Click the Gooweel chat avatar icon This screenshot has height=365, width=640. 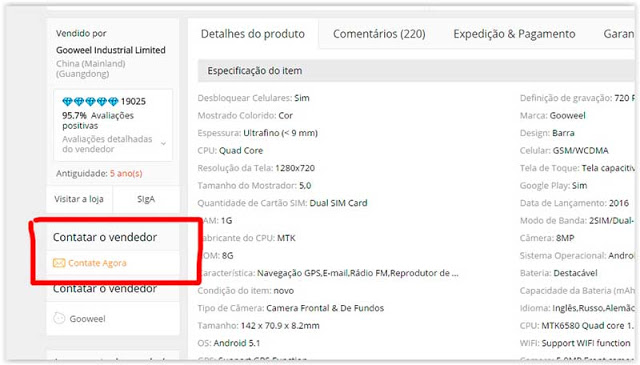point(59,318)
